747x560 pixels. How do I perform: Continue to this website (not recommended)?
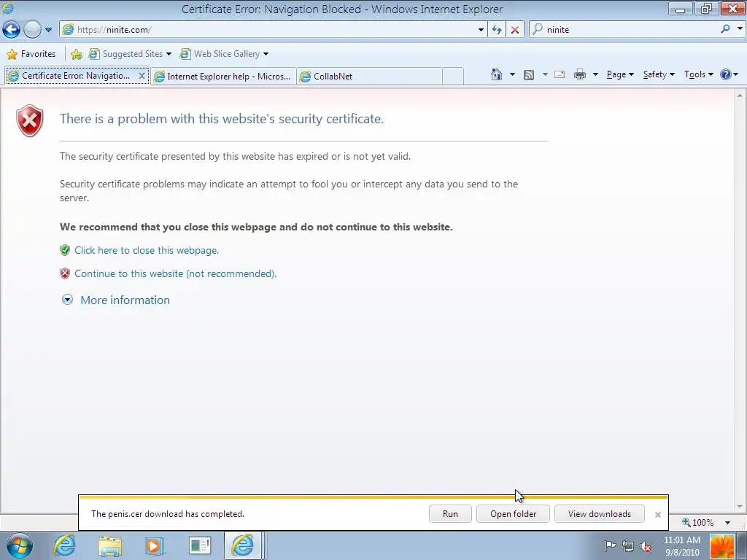pyautogui.click(x=175, y=274)
